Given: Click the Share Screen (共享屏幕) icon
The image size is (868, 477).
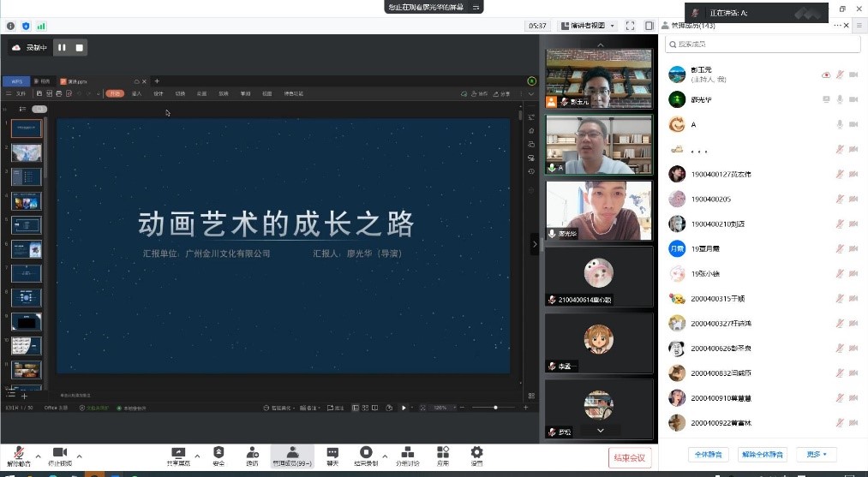Looking at the screenshot, I should [179, 455].
